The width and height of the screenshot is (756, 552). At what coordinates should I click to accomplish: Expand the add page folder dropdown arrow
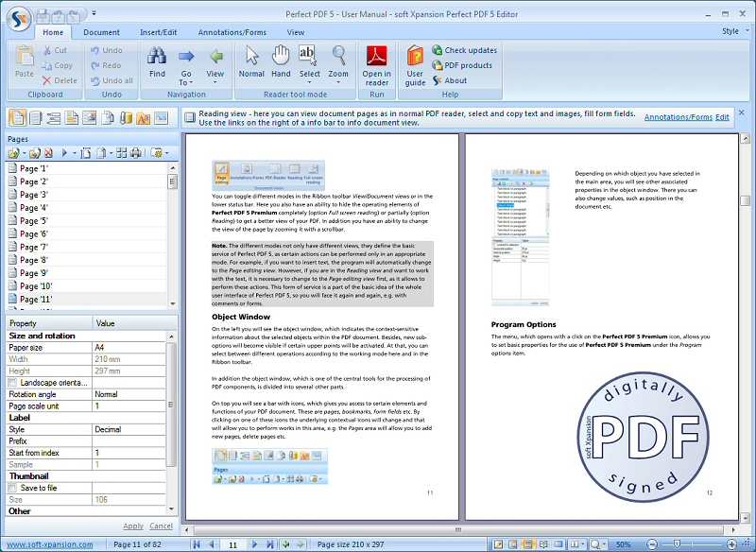coord(25,153)
